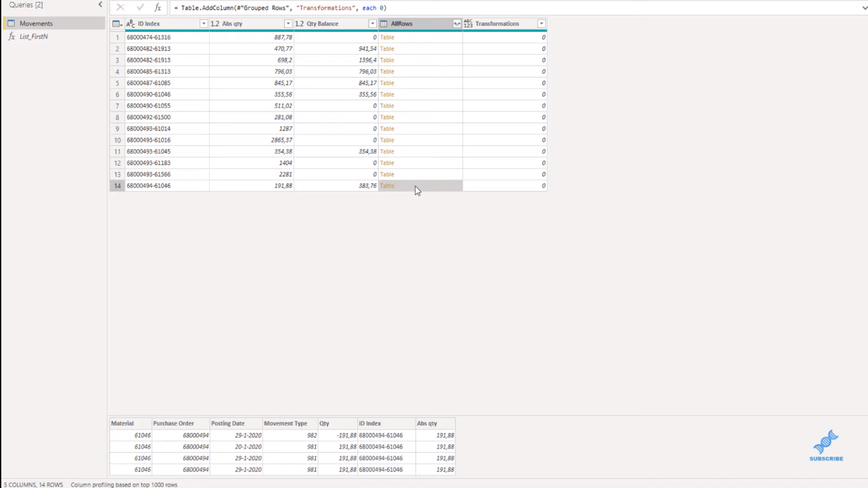Open the Table link in row 1
The width and height of the screenshot is (868, 488).
(387, 37)
